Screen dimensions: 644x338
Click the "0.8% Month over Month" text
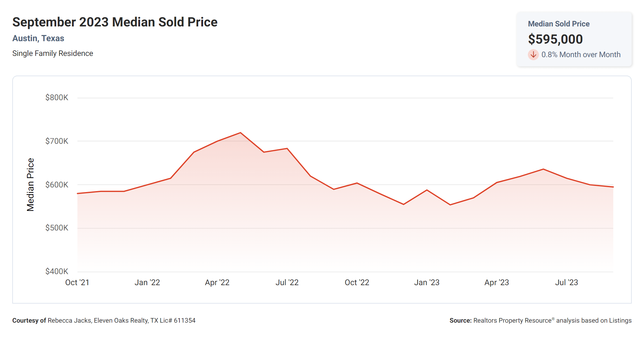[x=581, y=55]
